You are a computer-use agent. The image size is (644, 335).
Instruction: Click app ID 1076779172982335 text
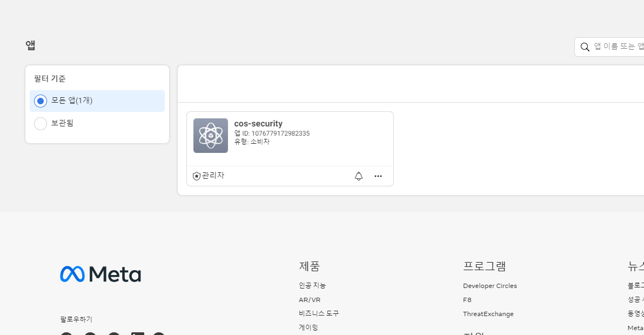272,133
